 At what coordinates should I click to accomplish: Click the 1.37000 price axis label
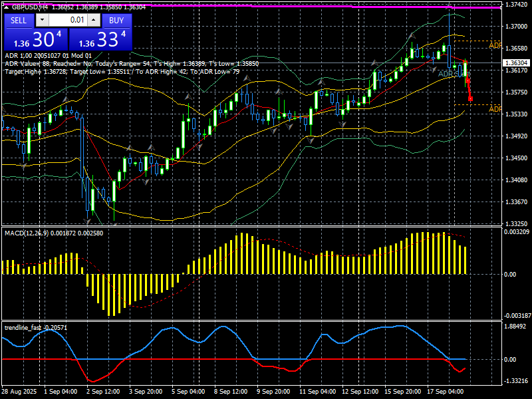[x=516, y=27]
